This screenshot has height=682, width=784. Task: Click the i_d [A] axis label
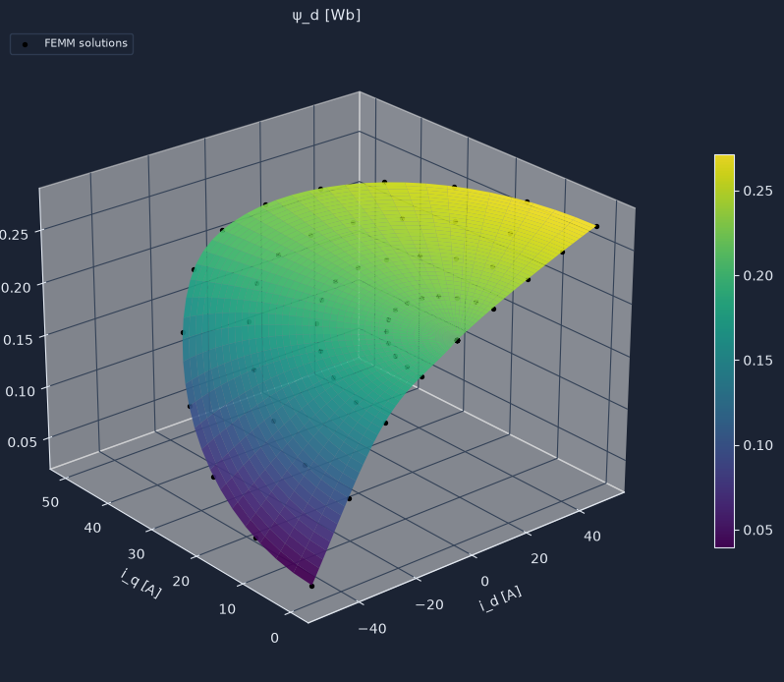click(x=500, y=598)
